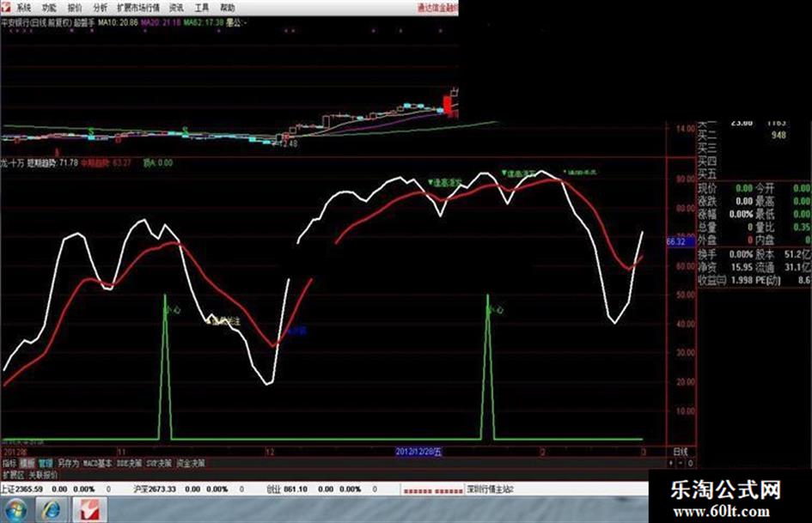The width and height of the screenshot is (812, 523).
Task: Switch to the 资金决策 template
Action: 191,464
